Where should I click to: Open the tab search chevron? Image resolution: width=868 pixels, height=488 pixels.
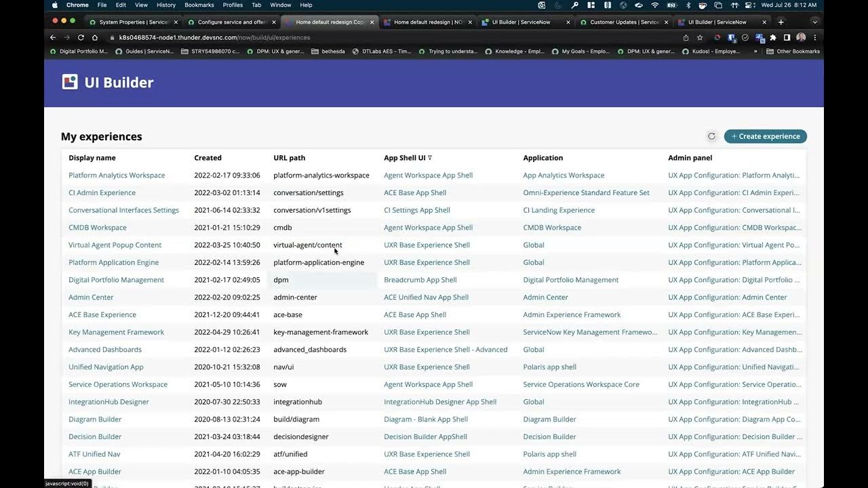814,22
